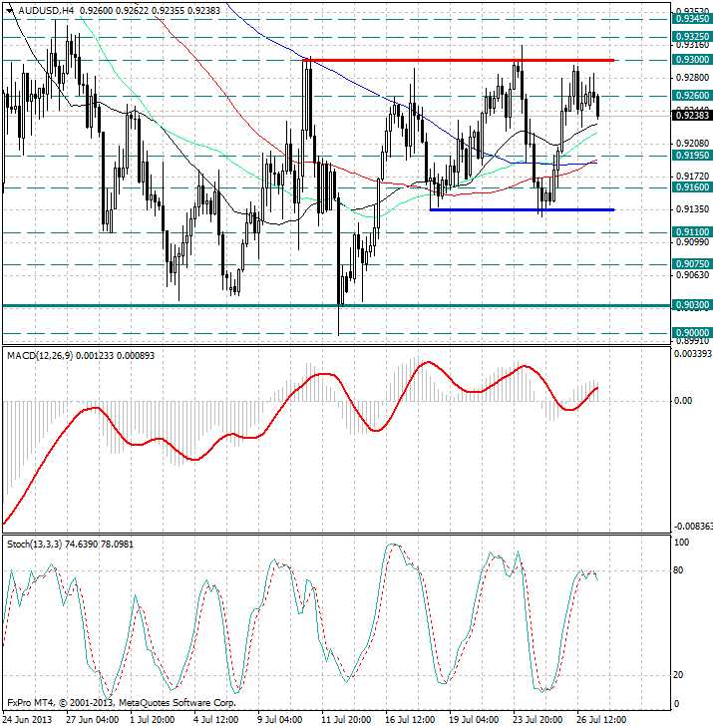Image resolution: width=713 pixels, height=728 pixels.
Task: Click the current price label 0.92383
Action: coord(692,115)
